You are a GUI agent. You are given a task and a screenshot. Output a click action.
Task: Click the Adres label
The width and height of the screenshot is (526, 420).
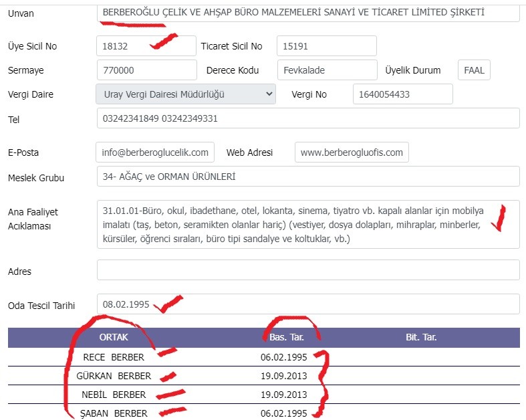click(x=19, y=272)
